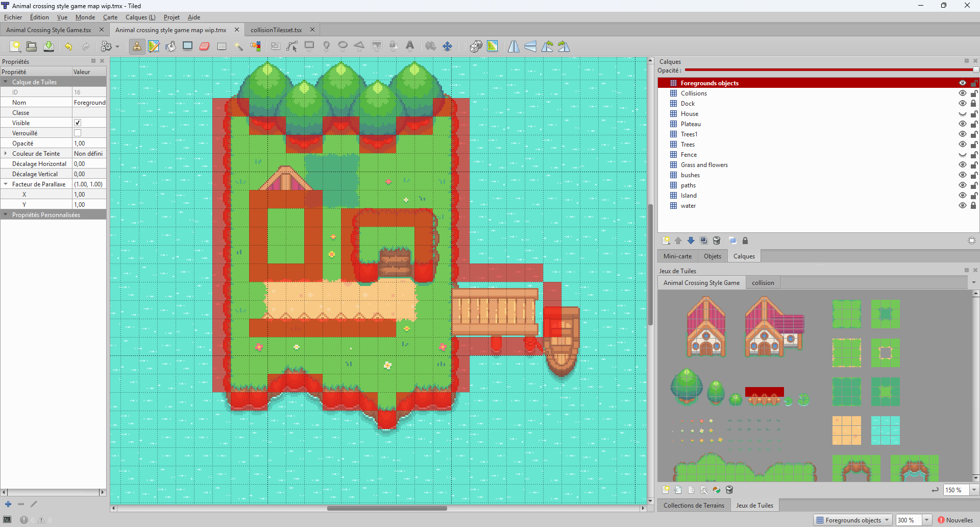Lock the water layer
Screen dimensions: 980x527
pyautogui.click(x=974, y=205)
